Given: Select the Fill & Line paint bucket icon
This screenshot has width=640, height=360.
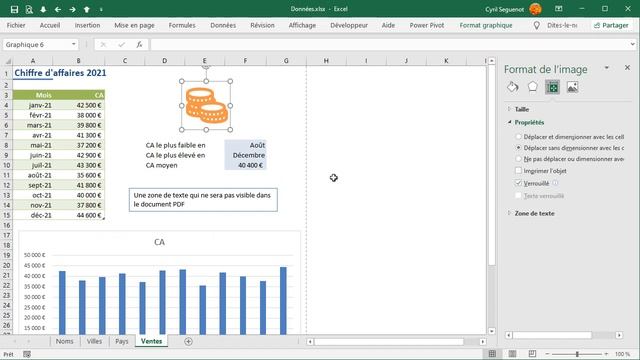Looking at the screenshot, I should (x=513, y=87).
